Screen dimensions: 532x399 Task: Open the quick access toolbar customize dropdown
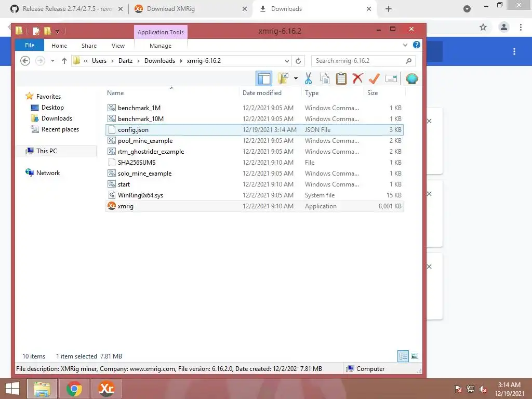57,32
